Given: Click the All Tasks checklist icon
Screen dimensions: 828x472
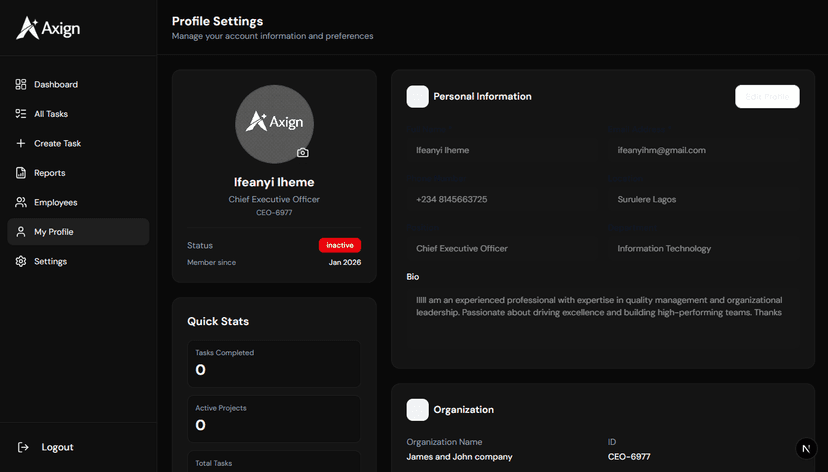Looking at the screenshot, I should click(21, 114).
